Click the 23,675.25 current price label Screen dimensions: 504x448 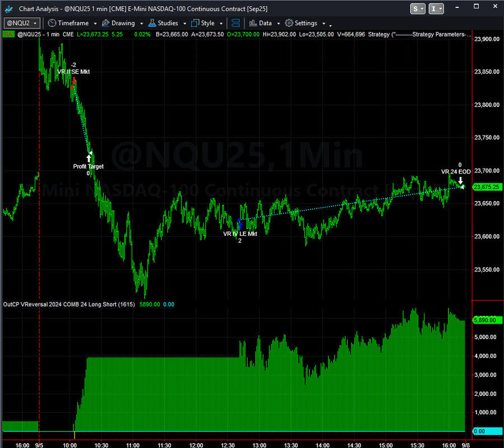click(x=487, y=187)
